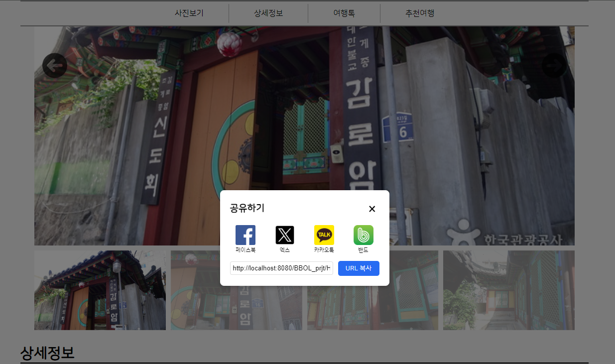This screenshot has width=615, height=364.
Task: Open the 추천여행 tab
Action: pos(420,13)
